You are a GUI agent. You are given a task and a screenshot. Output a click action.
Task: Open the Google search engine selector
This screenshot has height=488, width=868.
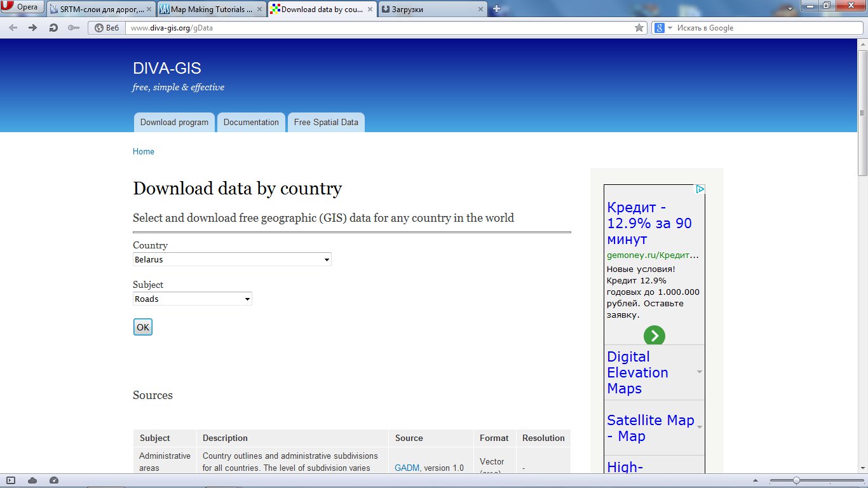click(x=663, y=28)
